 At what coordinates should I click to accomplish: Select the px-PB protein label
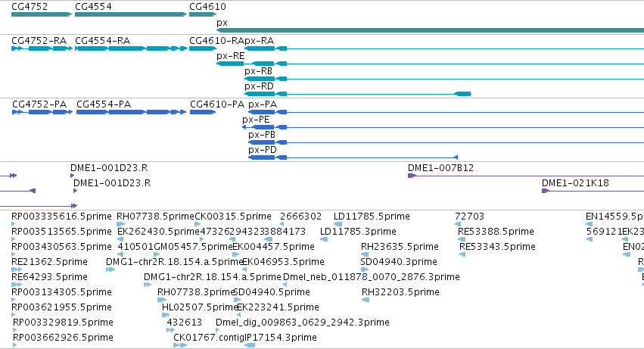[x=262, y=135]
